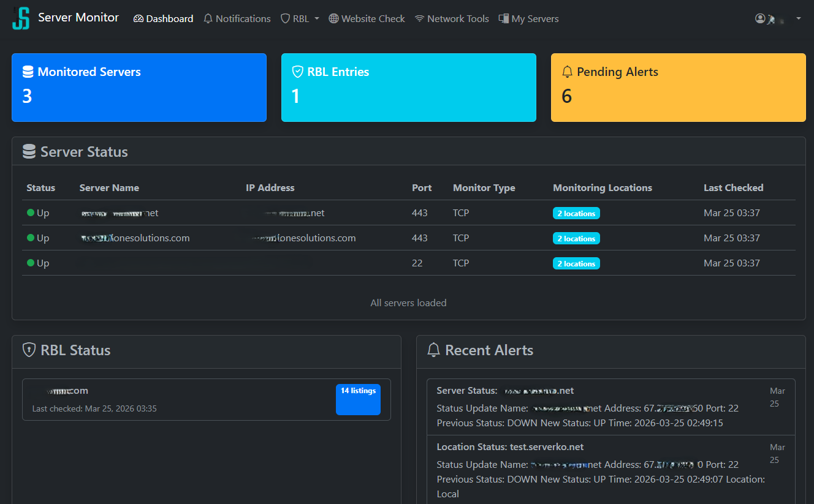Click the shield icon on the RBL Entries card

point(298,72)
